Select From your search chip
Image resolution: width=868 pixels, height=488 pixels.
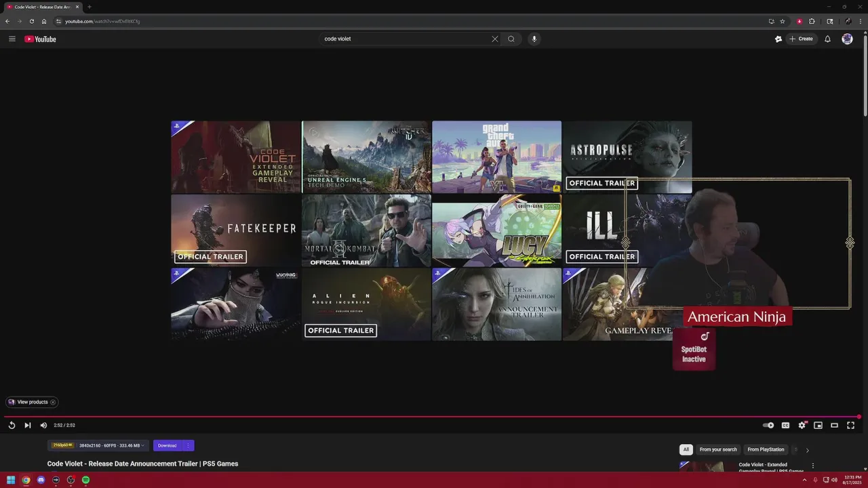[718, 449]
